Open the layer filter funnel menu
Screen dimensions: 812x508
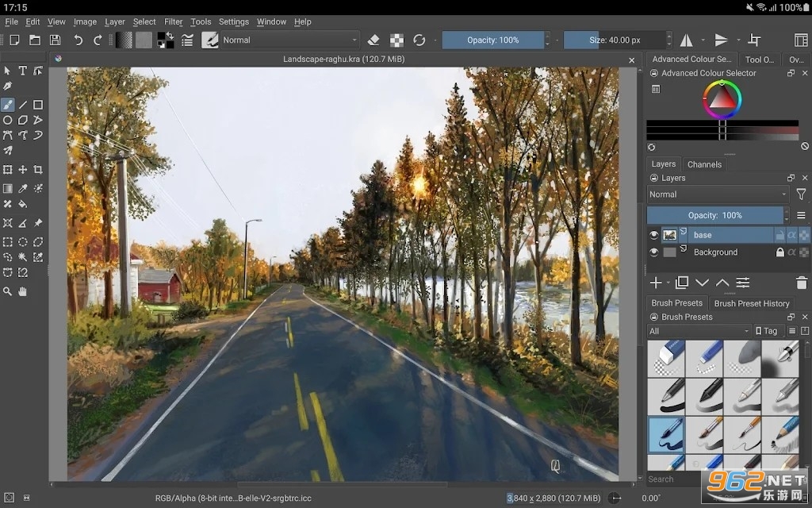point(801,194)
